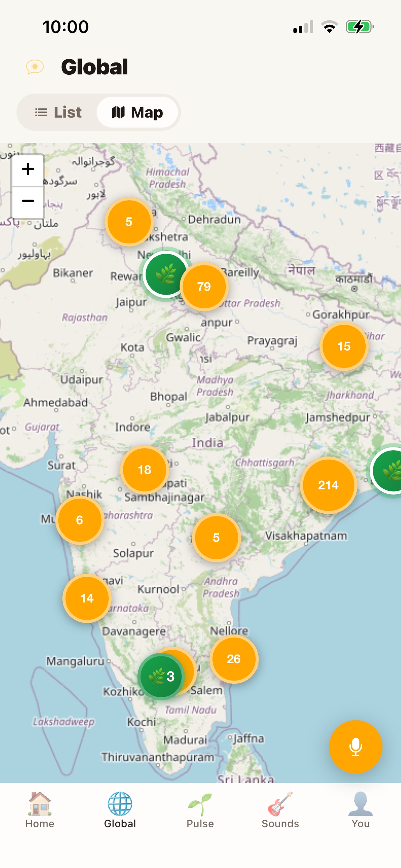Tap the Wi-Fi status icon
This screenshot has height=868, width=401.
329,27
